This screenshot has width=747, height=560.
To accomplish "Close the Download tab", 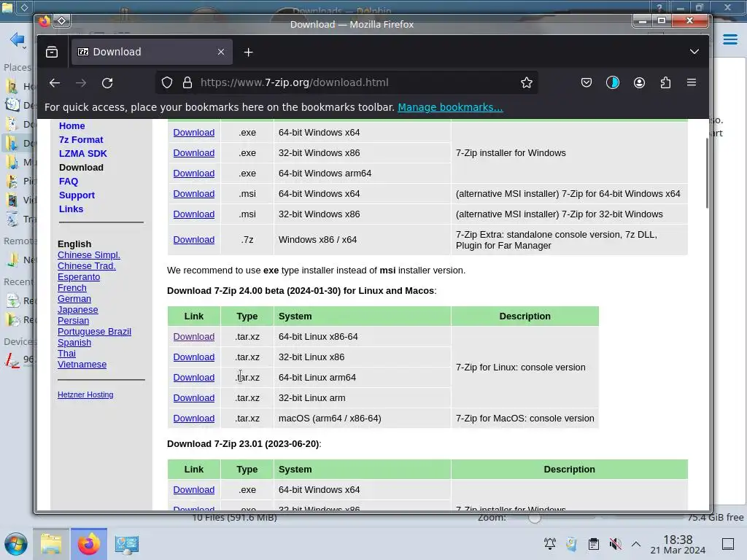I will (220, 52).
